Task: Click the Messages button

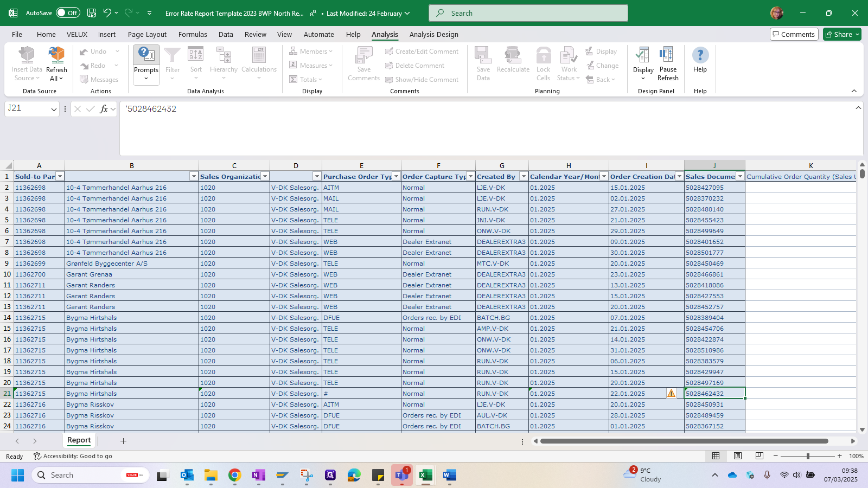Action: [99, 80]
